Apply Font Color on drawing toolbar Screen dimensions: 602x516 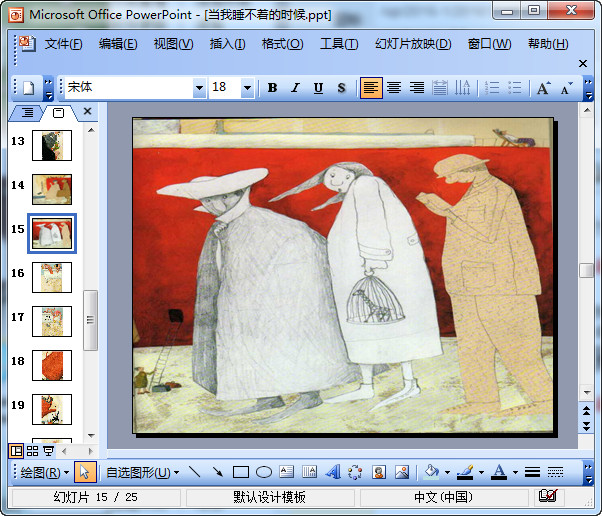499,472
